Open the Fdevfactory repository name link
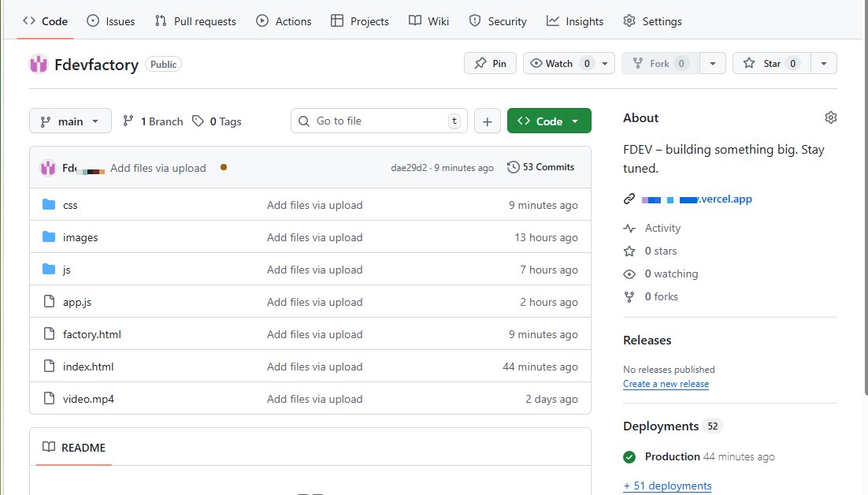Screen dimensions: 868x495 point(96,64)
